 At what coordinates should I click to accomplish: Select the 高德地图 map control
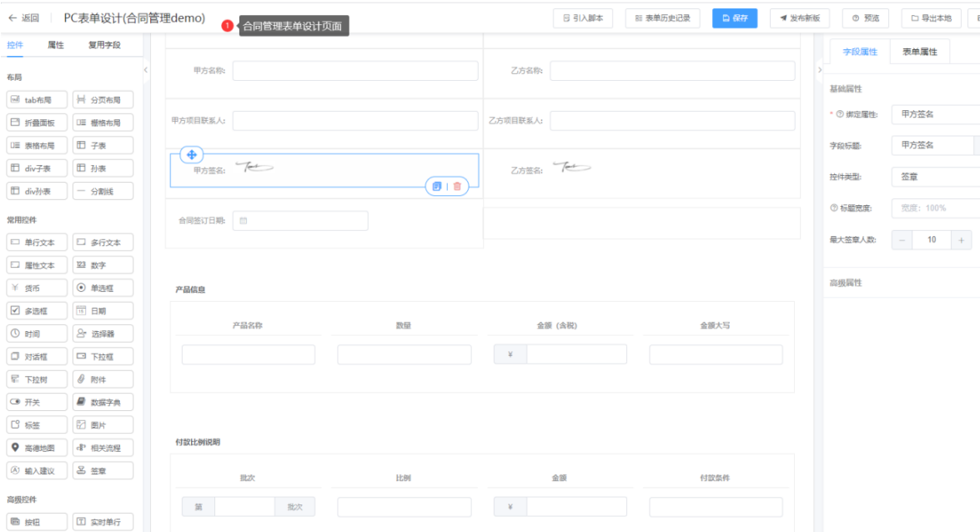click(37, 448)
